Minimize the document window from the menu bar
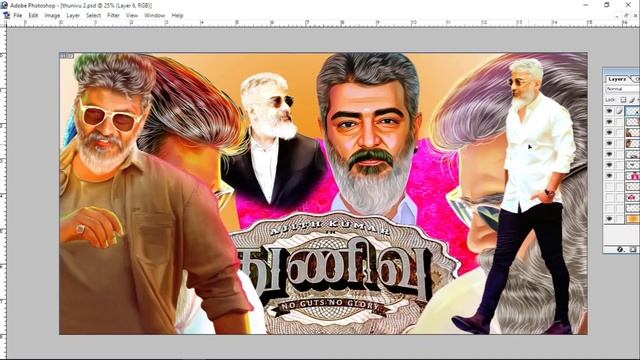Screen dimensions: 640x360 pos(617,16)
